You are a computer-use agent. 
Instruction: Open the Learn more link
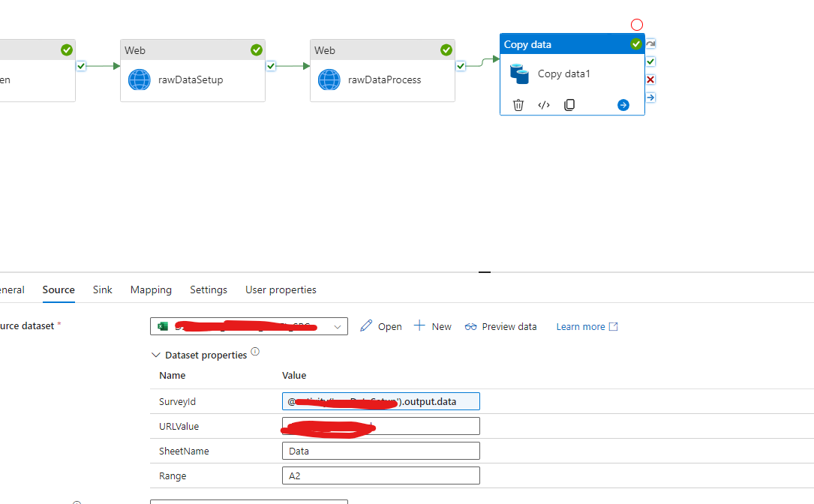(580, 326)
